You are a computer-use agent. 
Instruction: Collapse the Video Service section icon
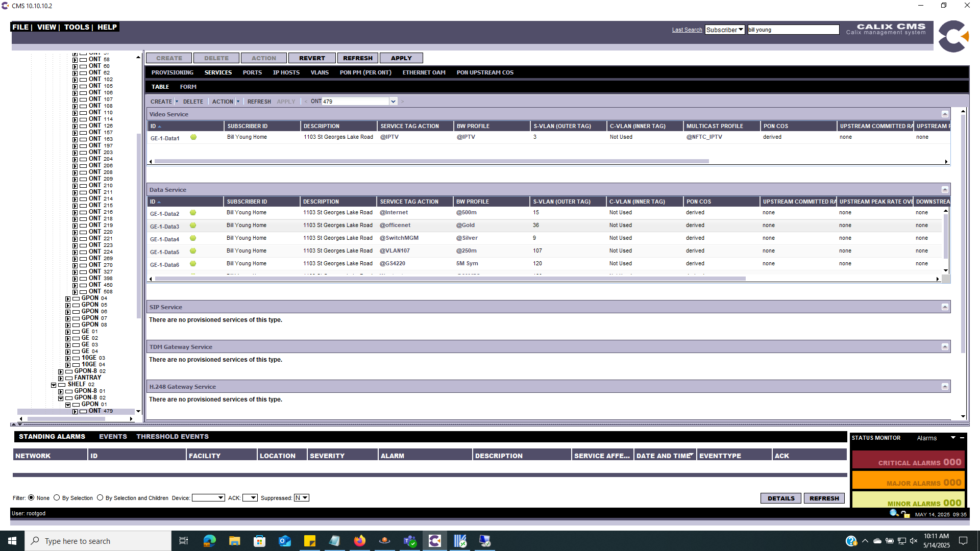click(x=945, y=114)
